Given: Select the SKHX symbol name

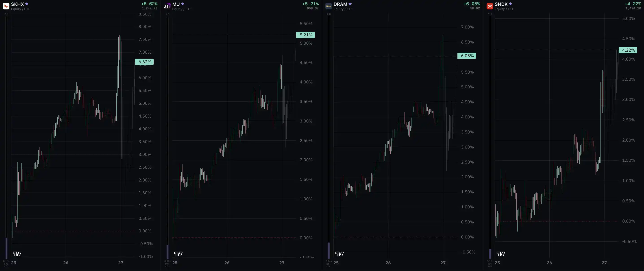Looking at the screenshot, I should point(17,4).
